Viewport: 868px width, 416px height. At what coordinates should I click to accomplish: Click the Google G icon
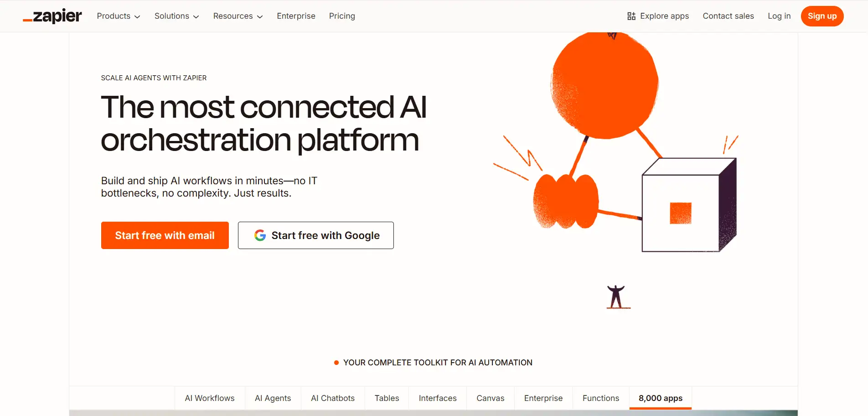point(259,235)
